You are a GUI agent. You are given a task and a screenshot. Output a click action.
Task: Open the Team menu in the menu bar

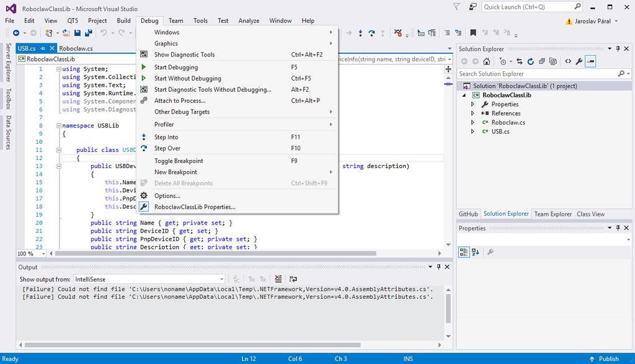click(x=175, y=20)
